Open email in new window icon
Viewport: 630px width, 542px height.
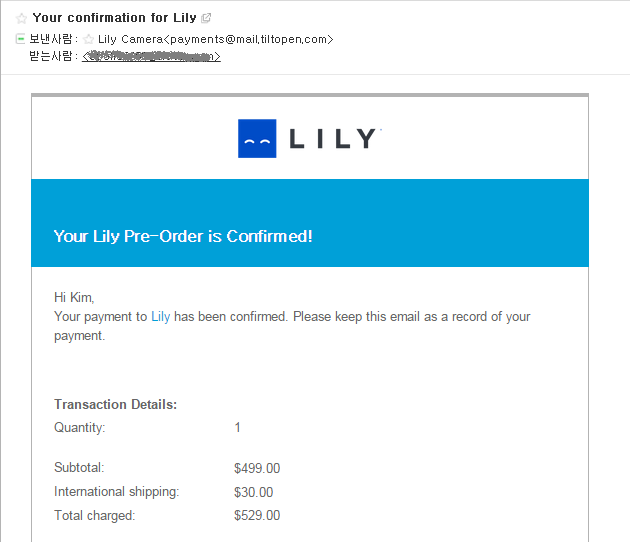point(206,18)
